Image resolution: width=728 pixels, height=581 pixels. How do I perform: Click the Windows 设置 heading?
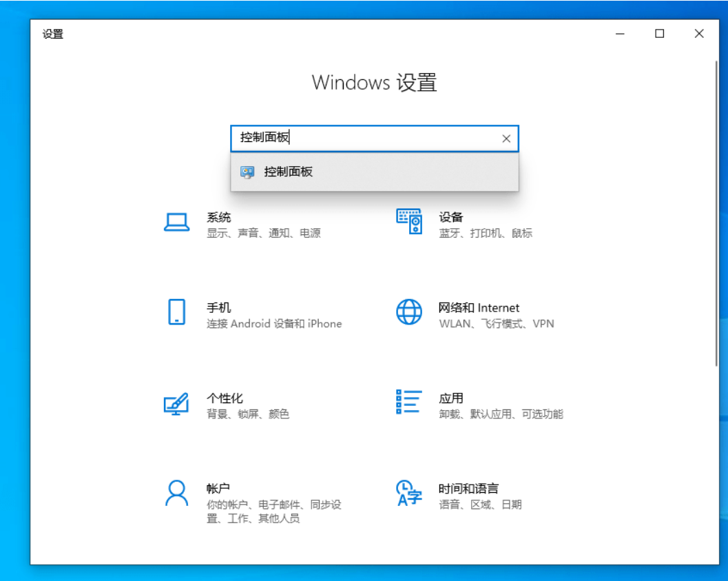click(374, 83)
